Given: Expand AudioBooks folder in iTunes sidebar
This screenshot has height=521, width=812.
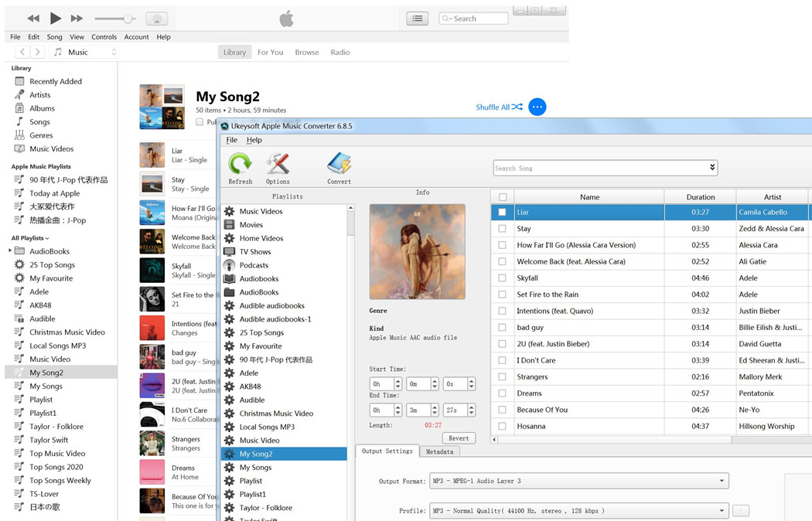Looking at the screenshot, I should click(10, 251).
